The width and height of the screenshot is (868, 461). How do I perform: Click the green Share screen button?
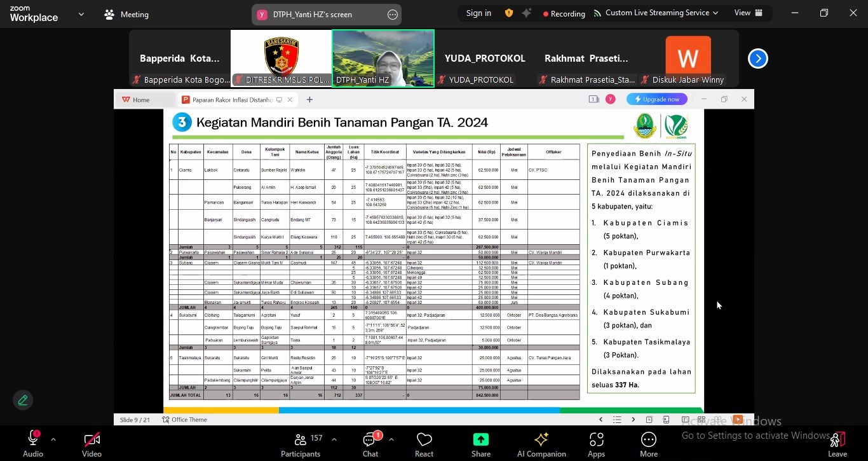pos(481,444)
